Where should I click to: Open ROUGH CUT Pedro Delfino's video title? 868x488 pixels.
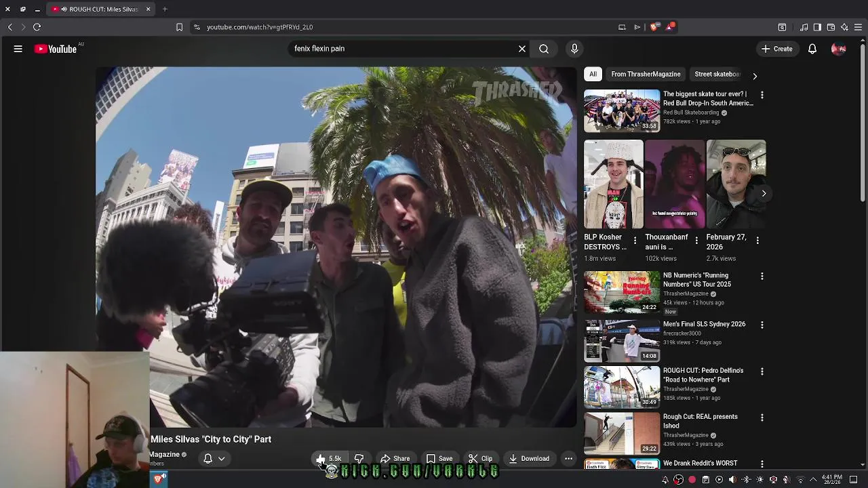[703, 375]
